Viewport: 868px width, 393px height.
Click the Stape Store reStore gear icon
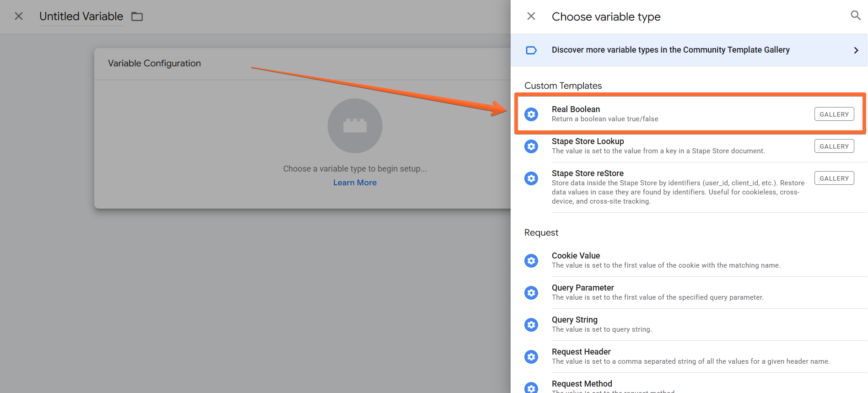pos(531,178)
